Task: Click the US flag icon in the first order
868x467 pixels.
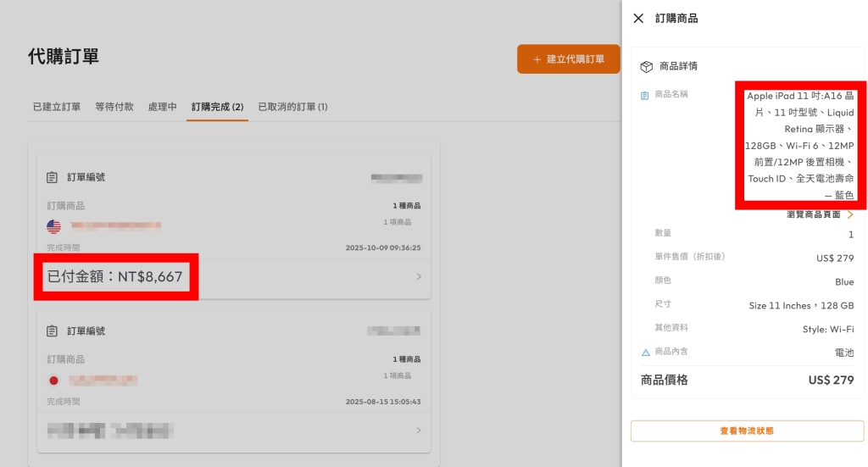Action: point(54,226)
